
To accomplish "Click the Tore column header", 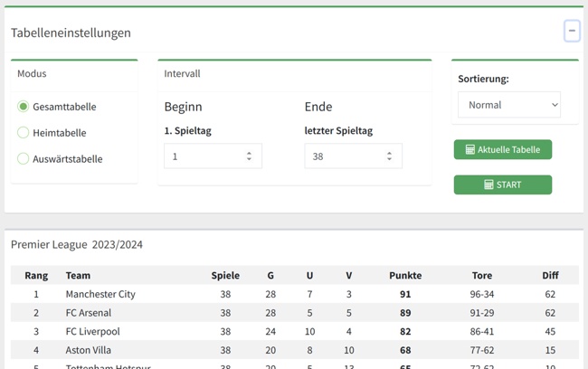I will 482,275.
